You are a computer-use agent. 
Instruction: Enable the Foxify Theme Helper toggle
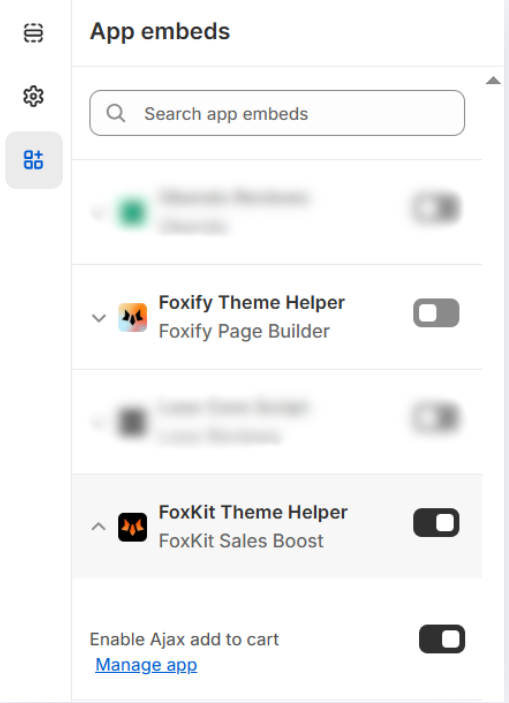436,313
